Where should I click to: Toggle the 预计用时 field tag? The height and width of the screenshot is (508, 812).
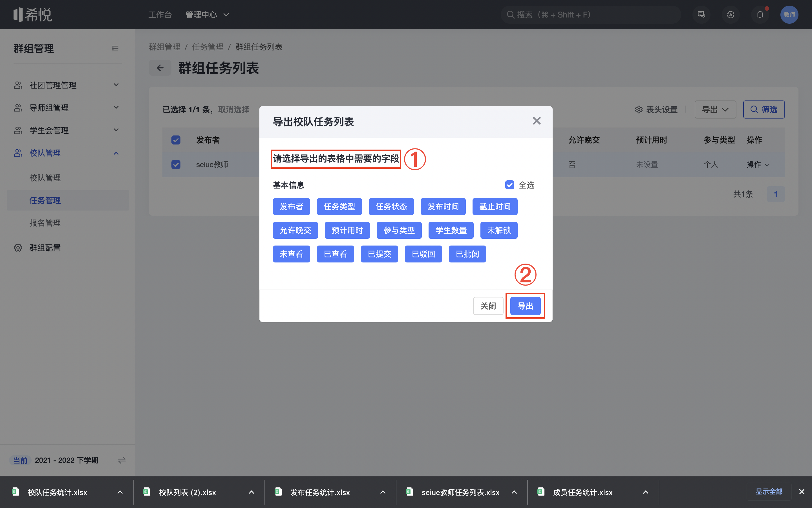(x=347, y=230)
